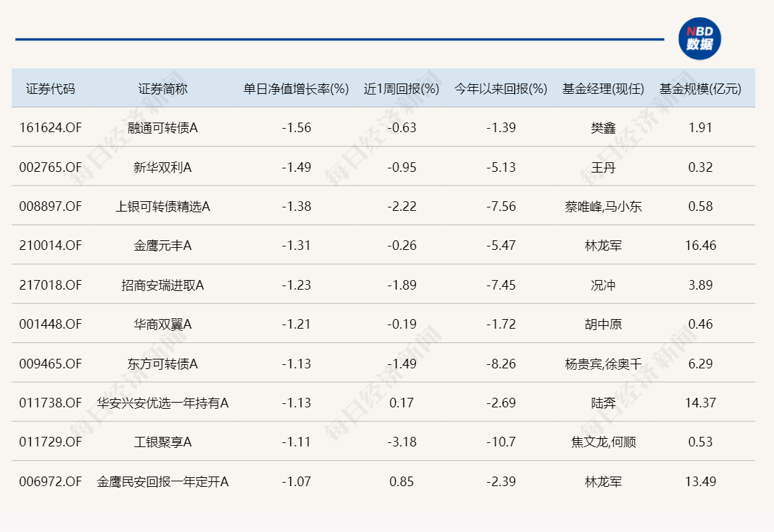The height and width of the screenshot is (532, 774).
Task: Select fund code 002765.OF
Action: pos(51,167)
